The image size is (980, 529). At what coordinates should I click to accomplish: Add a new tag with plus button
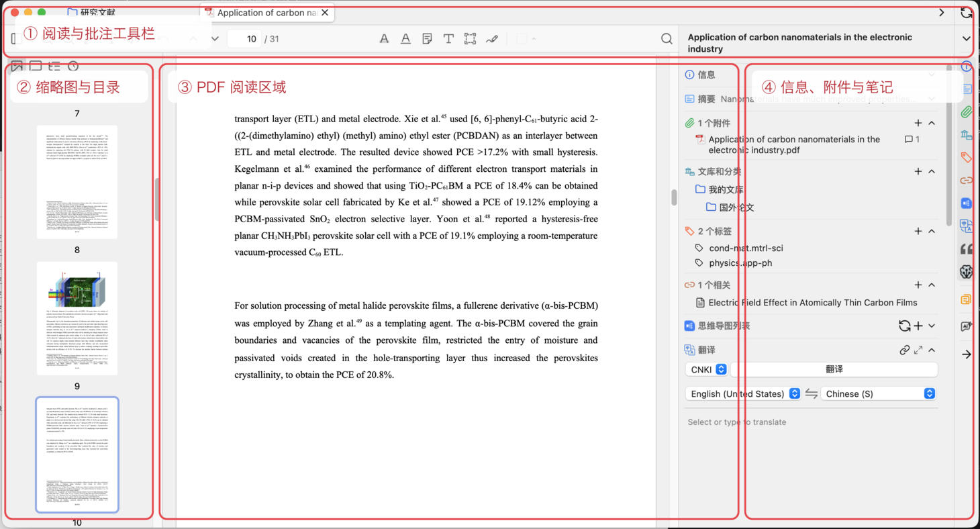pyautogui.click(x=918, y=231)
